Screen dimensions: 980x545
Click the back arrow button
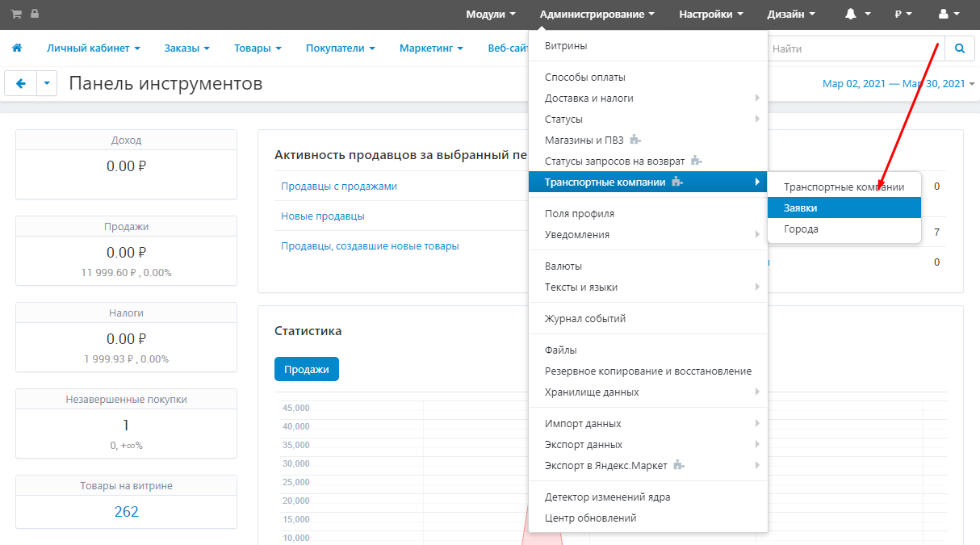pyautogui.click(x=21, y=83)
